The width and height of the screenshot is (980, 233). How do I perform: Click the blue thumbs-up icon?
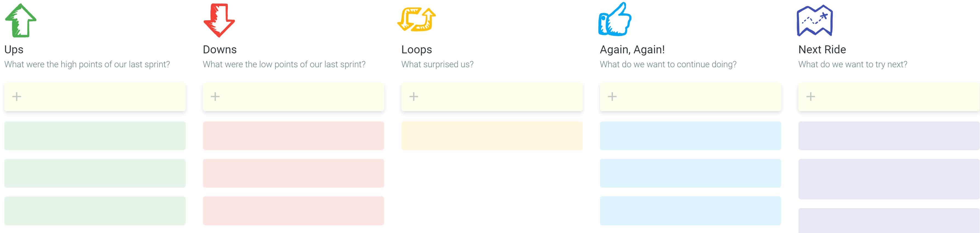(615, 19)
